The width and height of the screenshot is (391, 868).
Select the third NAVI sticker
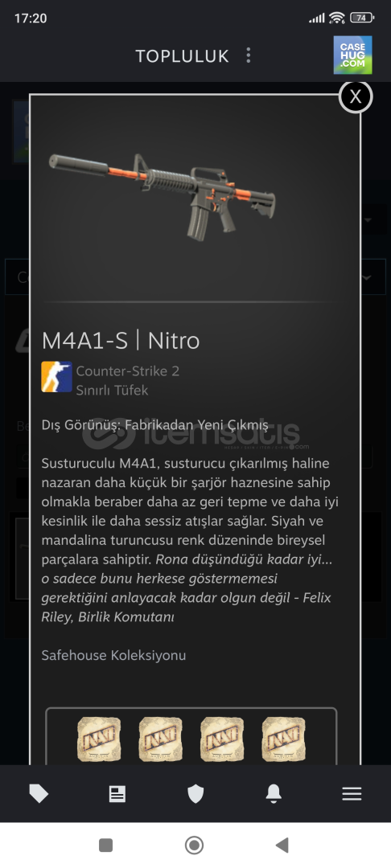[x=221, y=739]
